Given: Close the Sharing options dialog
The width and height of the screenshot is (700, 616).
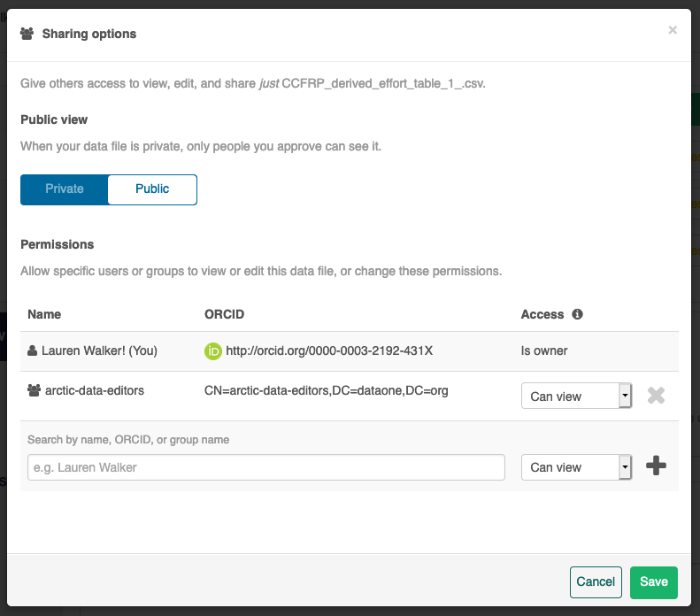Looking at the screenshot, I should point(673,30).
